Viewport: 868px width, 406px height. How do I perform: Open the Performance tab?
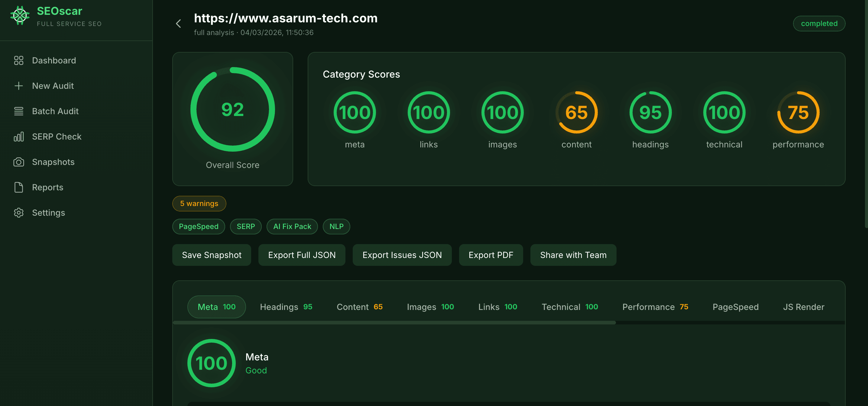point(655,307)
